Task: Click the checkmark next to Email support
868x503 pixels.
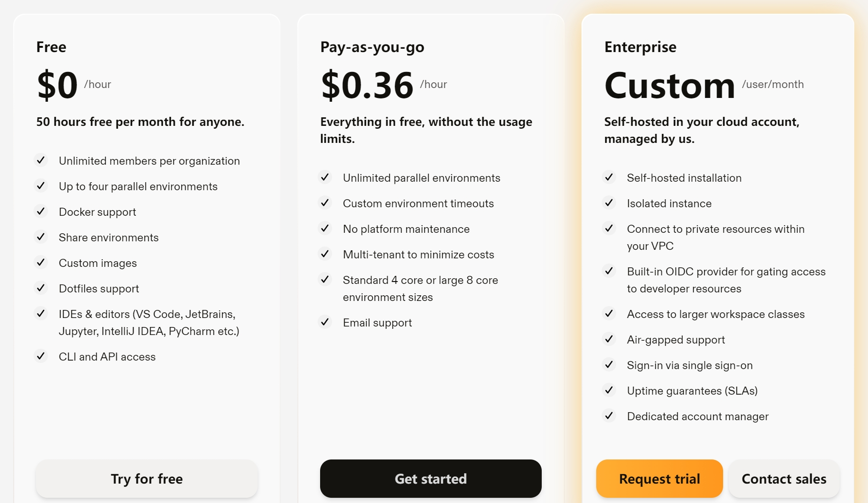Action: click(x=325, y=322)
